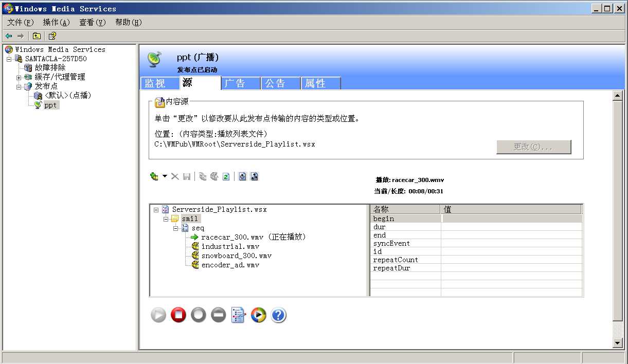Click the scroll up arrow of right scrollbar
This screenshot has height=364, width=628.
tap(618, 96)
